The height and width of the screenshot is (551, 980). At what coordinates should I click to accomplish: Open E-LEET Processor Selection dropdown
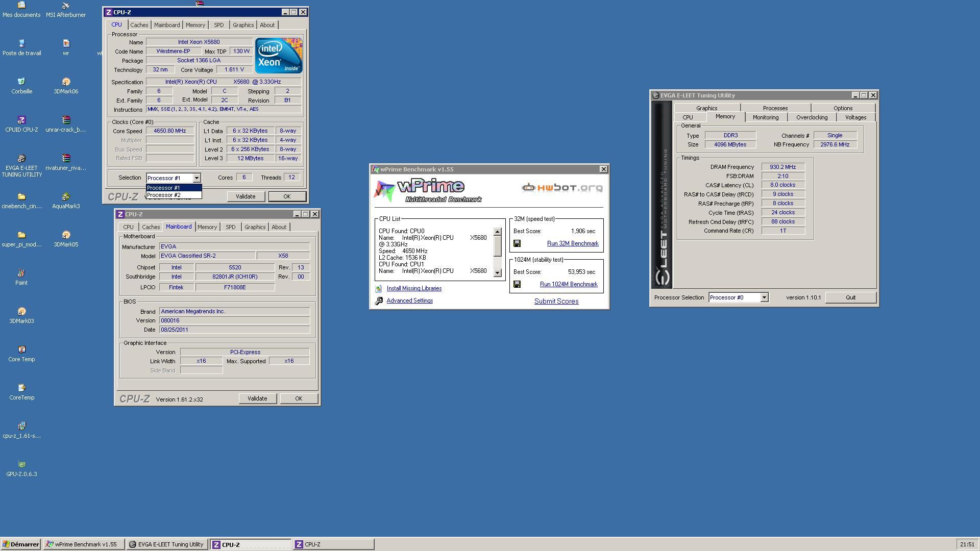point(764,297)
